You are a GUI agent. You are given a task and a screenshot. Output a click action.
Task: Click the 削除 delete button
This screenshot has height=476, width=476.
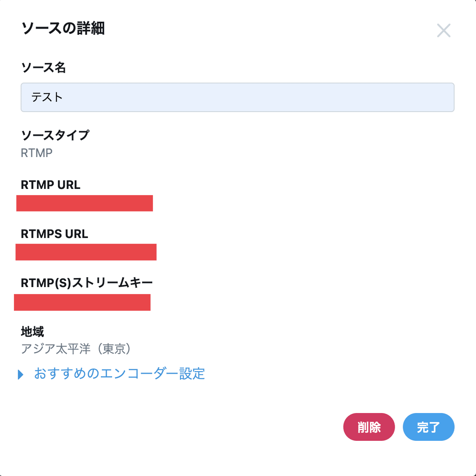369,427
